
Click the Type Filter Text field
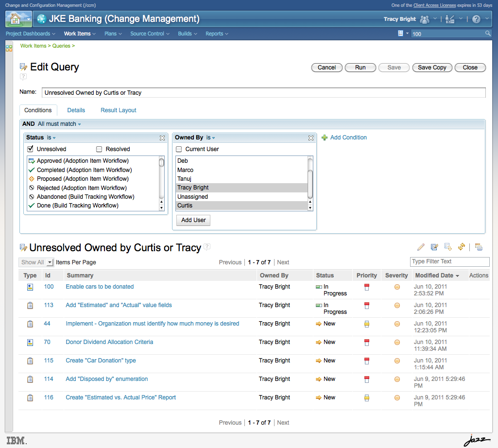449,261
